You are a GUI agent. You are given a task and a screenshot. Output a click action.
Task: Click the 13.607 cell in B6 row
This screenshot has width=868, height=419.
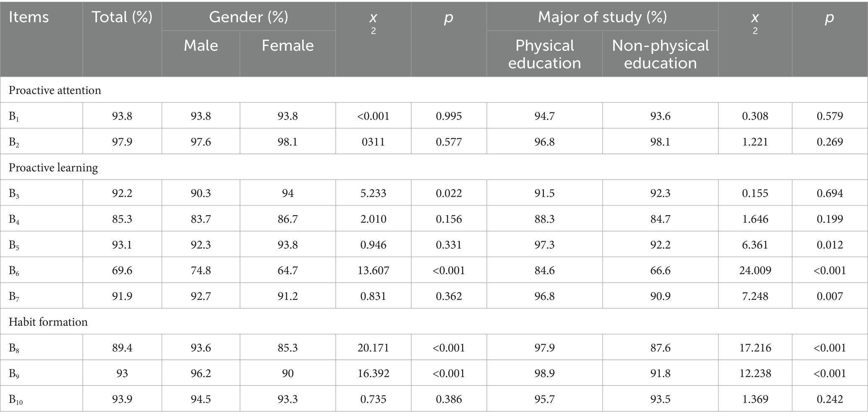pos(373,271)
